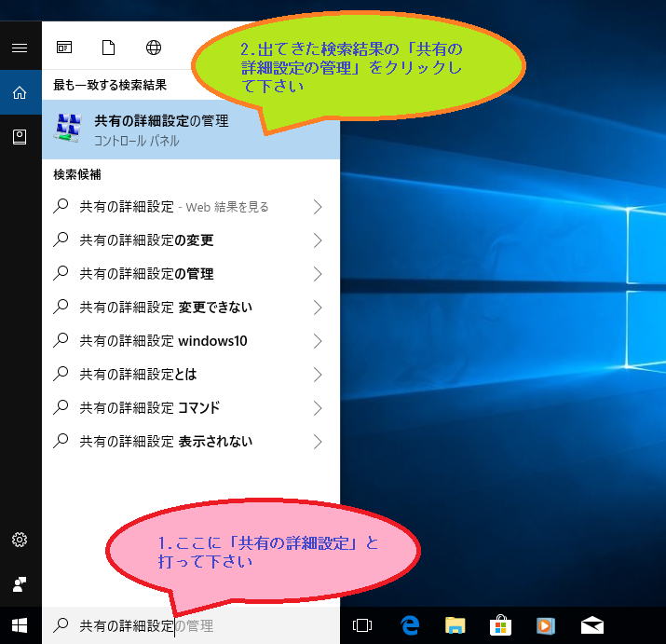
Task: Select suggestion 共有の詳細設定の変更
Action: (191, 240)
